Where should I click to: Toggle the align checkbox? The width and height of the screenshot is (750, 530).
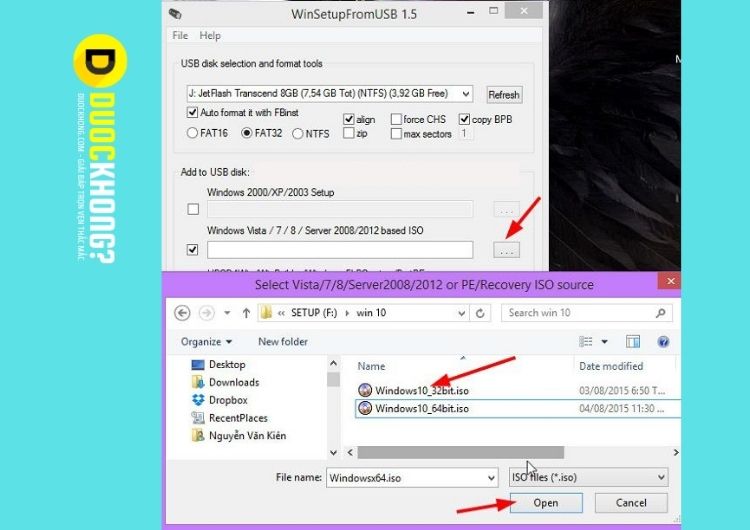(349, 119)
